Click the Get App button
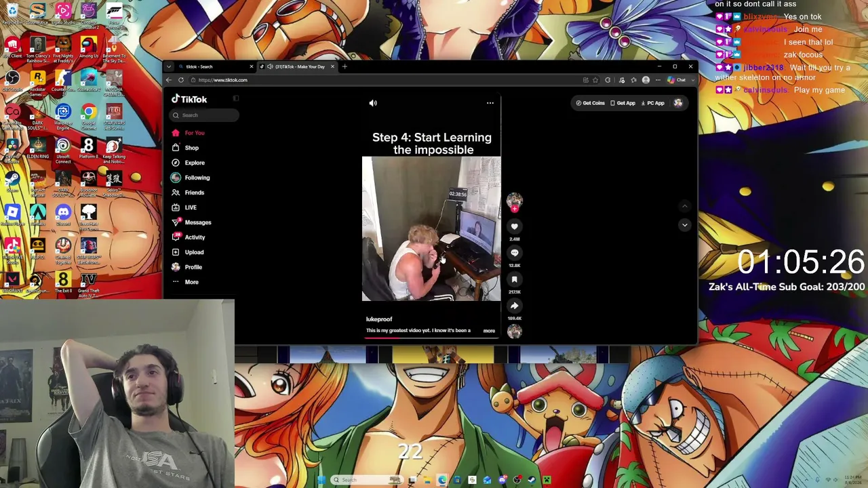The width and height of the screenshot is (868, 488). pos(623,103)
